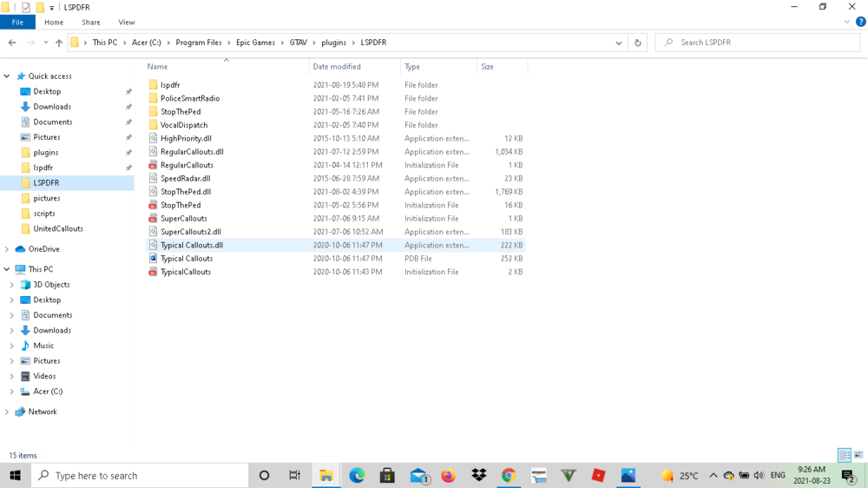Open Mail app on the taskbar
This screenshot has height=488, width=868.
(419, 475)
